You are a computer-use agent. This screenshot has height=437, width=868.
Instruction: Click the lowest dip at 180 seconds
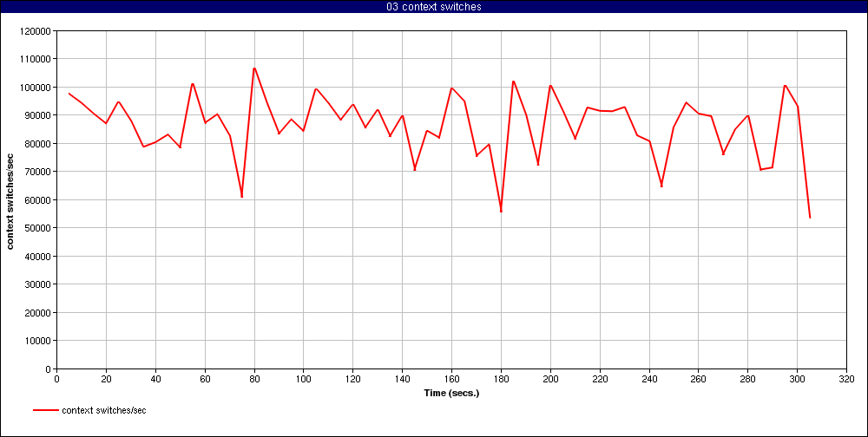[501, 212]
